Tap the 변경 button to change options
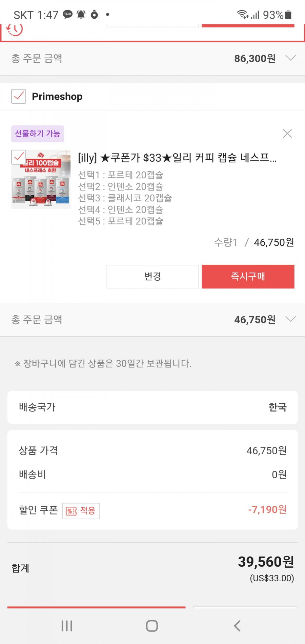Screen dimensions: 305x644 [152, 277]
